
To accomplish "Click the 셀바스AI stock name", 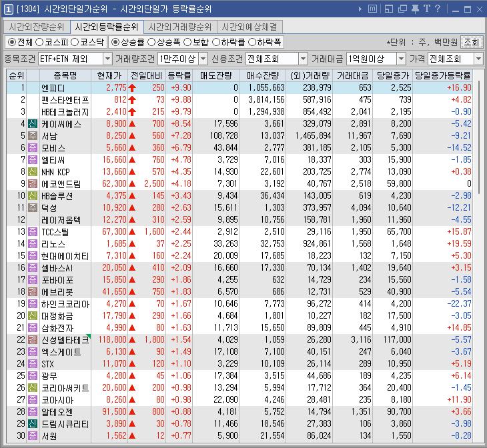I will click(x=57, y=268).
